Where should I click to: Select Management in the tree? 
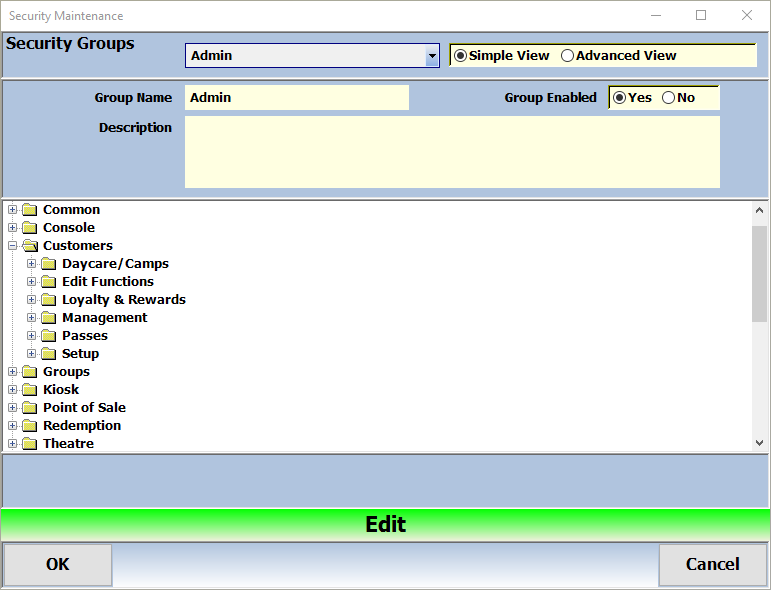point(104,318)
